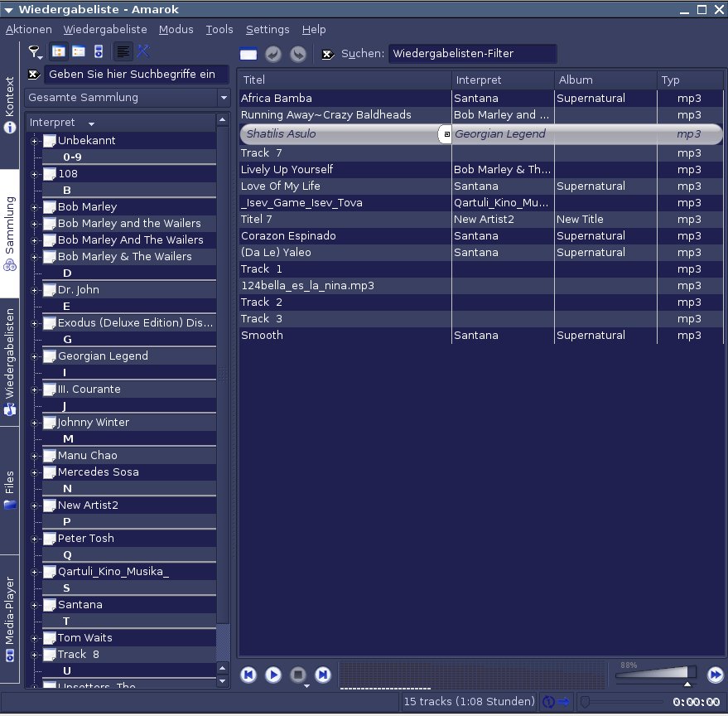Image resolution: width=728 pixels, height=716 pixels.
Task: Focus the Wiedergabelisten-Filter search field
Action: pyautogui.click(x=473, y=54)
